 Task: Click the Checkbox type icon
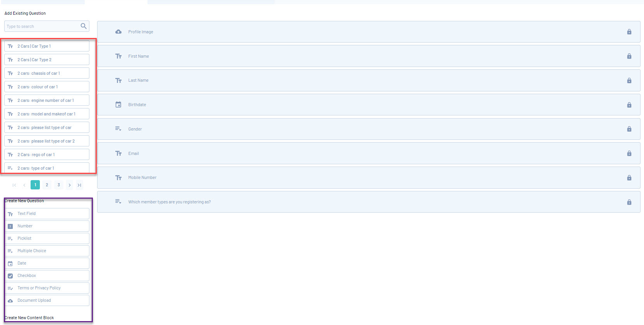pos(10,276)
